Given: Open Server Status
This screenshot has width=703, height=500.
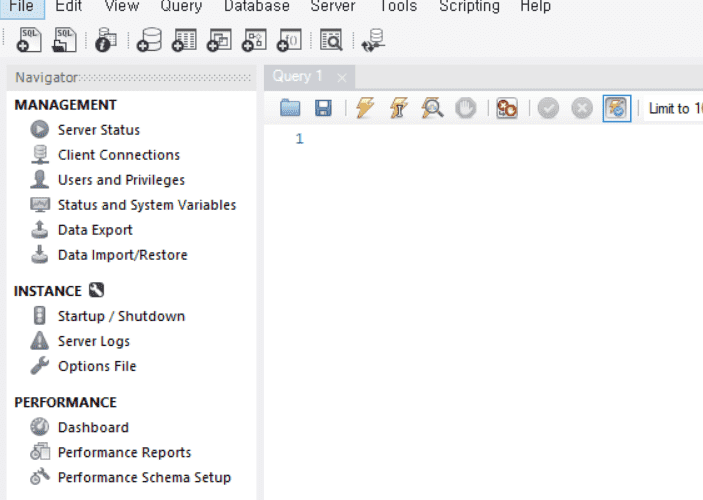Looking at the screenshot, I should pyautogui.click(x=99, y=130).
